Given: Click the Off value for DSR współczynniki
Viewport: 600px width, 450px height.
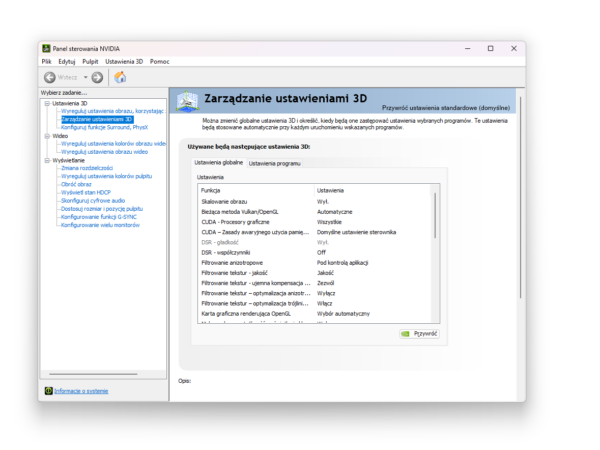Looking at the screenshot, I should 321,253.
